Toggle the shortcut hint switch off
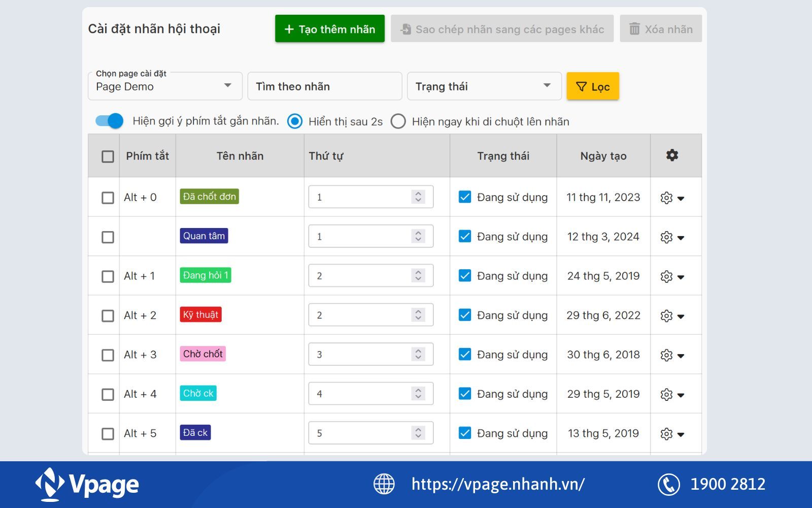 [109, 121]
